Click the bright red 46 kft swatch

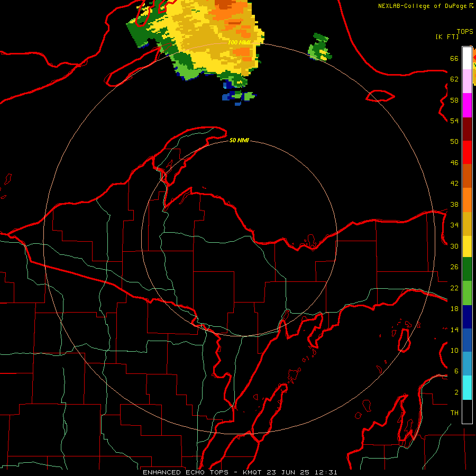click(467, 152)
